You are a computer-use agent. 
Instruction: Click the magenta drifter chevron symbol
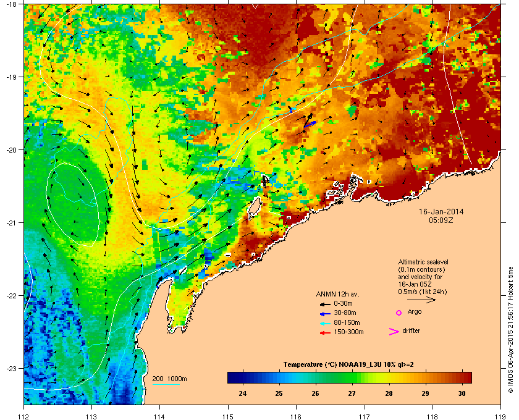click(394, 332)
